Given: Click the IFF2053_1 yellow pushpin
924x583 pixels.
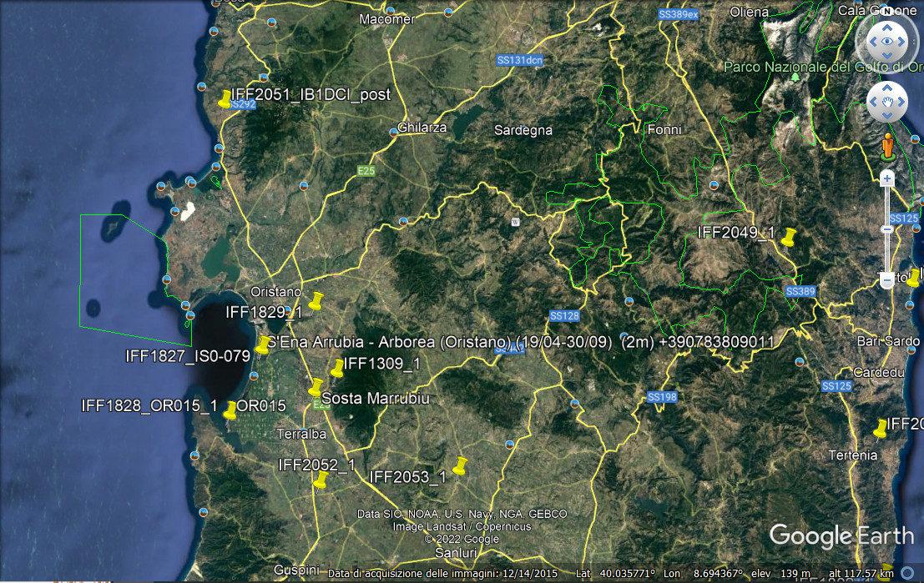Looking at the screenshot, I should tap(458, 466).
